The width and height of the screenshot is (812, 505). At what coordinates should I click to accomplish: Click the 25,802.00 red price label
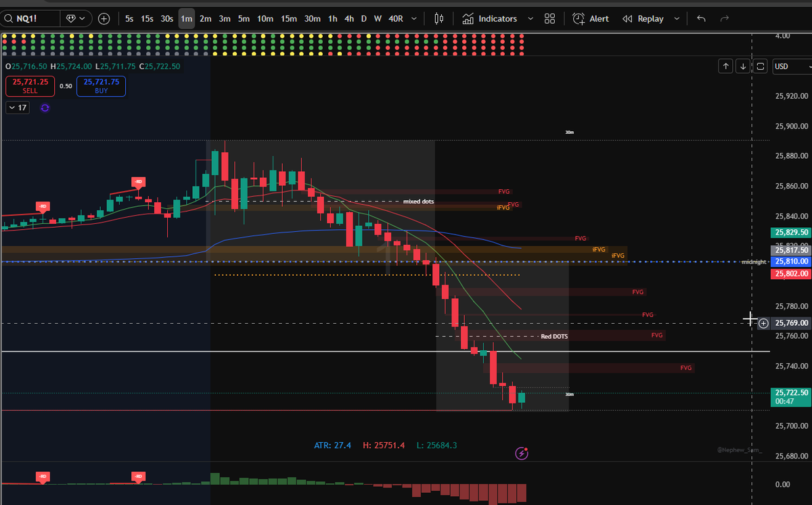click(792, 273)
